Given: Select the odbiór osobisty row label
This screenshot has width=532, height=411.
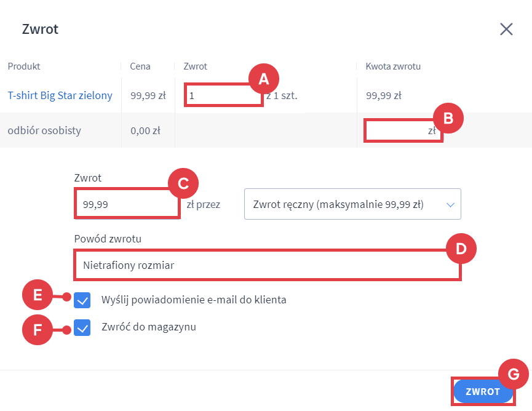Looking at the screenshot, I should coord(44,130).
